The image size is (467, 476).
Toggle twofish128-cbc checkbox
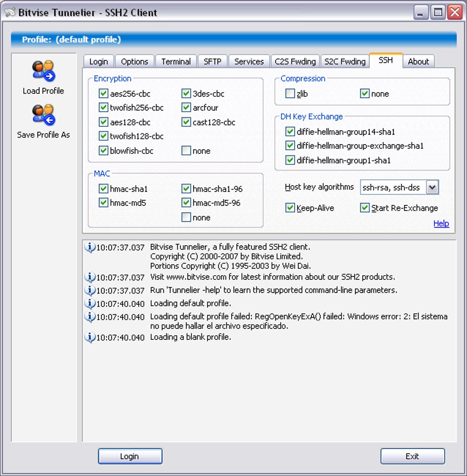(x=103, y=136)
